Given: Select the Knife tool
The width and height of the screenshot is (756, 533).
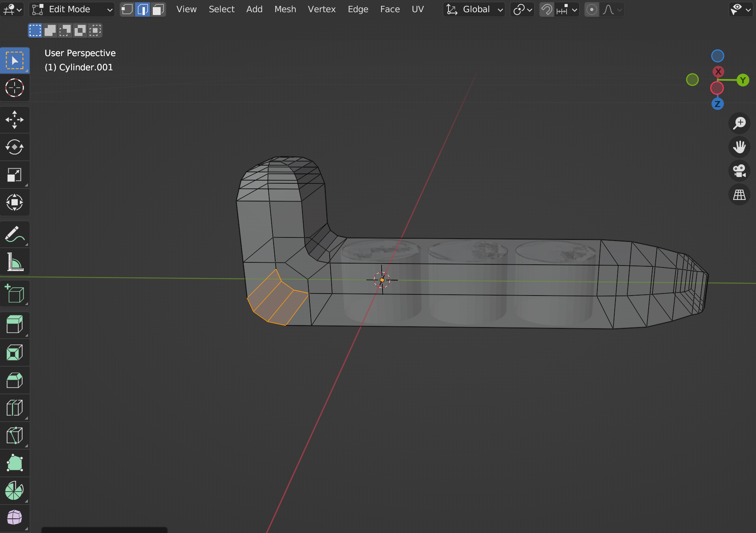Looking at the screenshot, I should point(15,435).
